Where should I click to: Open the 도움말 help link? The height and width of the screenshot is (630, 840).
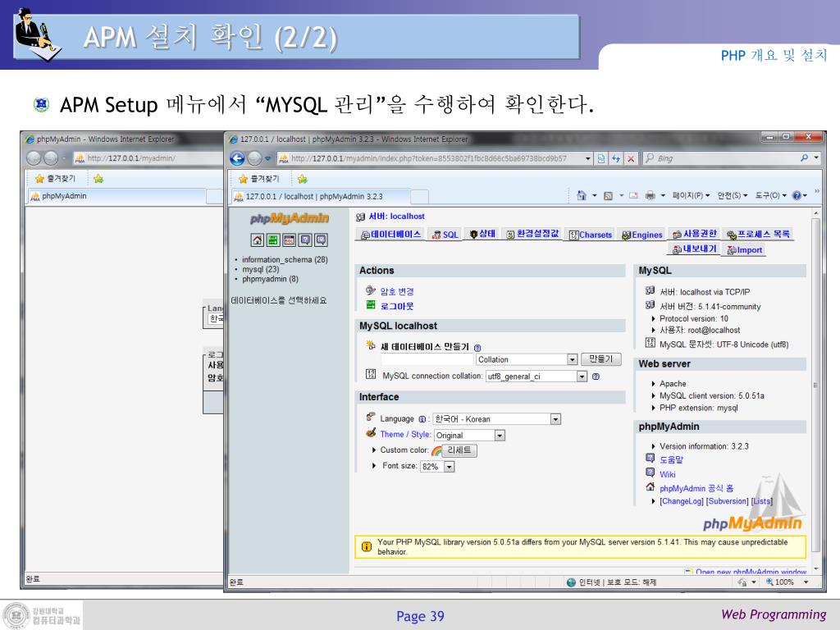click(x=671, y=459)
